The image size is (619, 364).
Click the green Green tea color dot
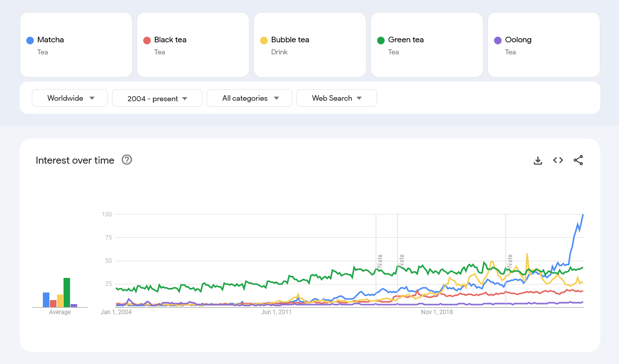tap(381, 40)
